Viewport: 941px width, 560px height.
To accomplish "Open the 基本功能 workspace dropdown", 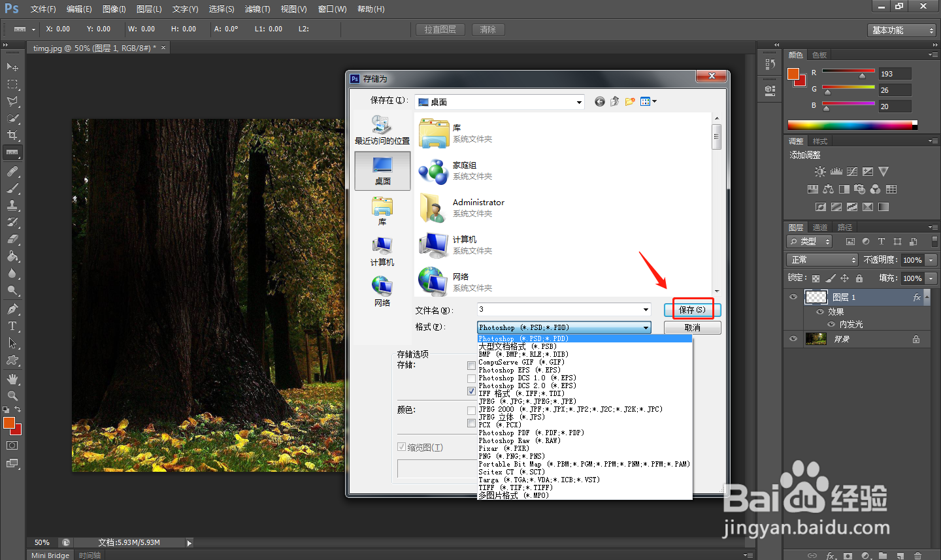I will click(x=902, y=30).
